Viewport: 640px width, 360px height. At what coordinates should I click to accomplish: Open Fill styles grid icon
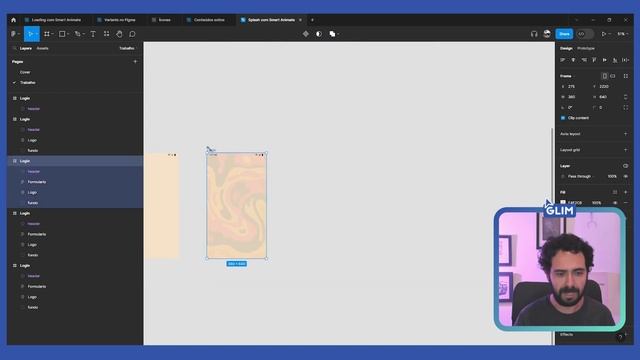(x=615, y=192)
